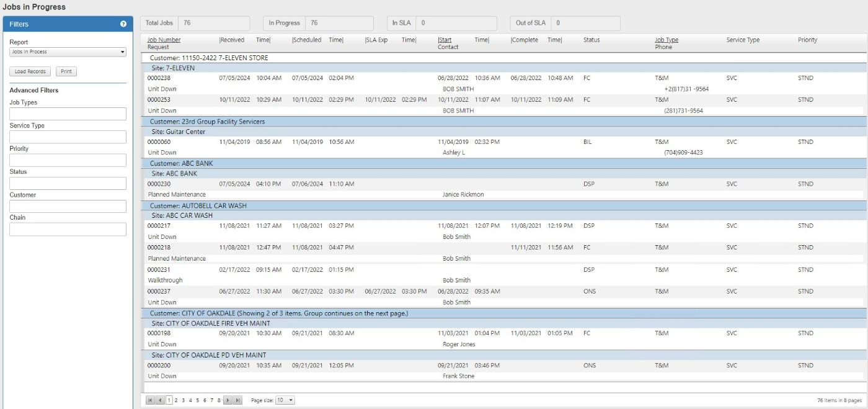868x409 pixels.
Task: Focus the Status filter field
Action: coord(68,183)
